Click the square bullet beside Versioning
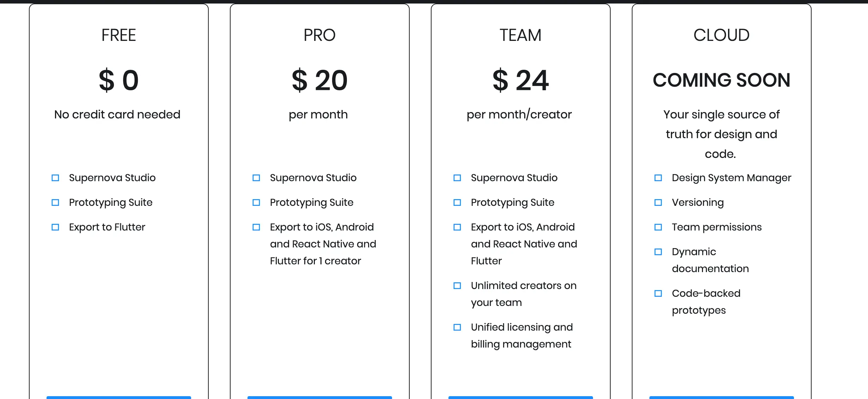The image size is (868, 399). pyautogui.click(x=658, y=203)
